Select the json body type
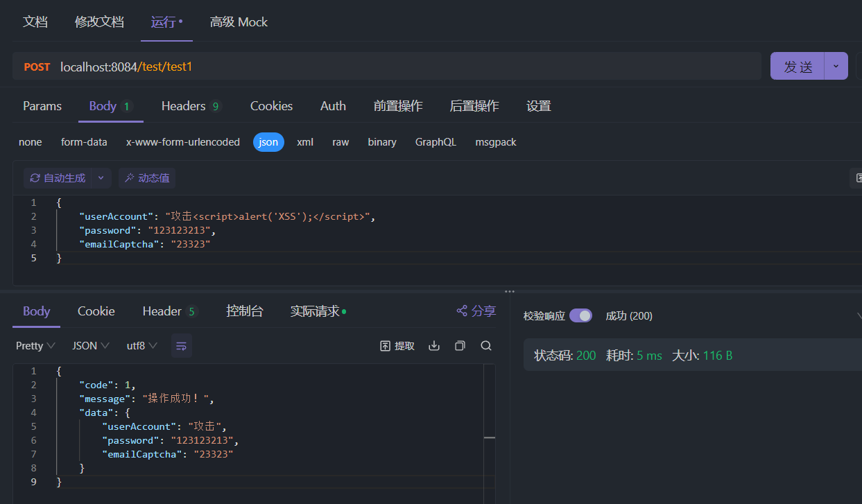This screenshot has height=504, width=862. click(x=268, y=142)
